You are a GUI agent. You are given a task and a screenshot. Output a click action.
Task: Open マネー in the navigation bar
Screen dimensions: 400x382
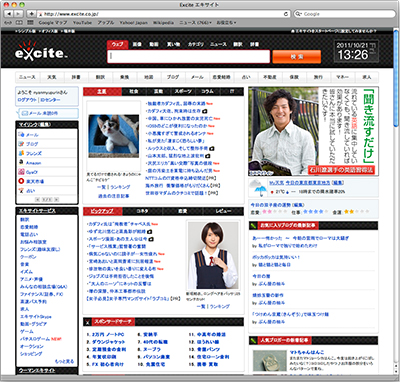click(x=342, y=77)
